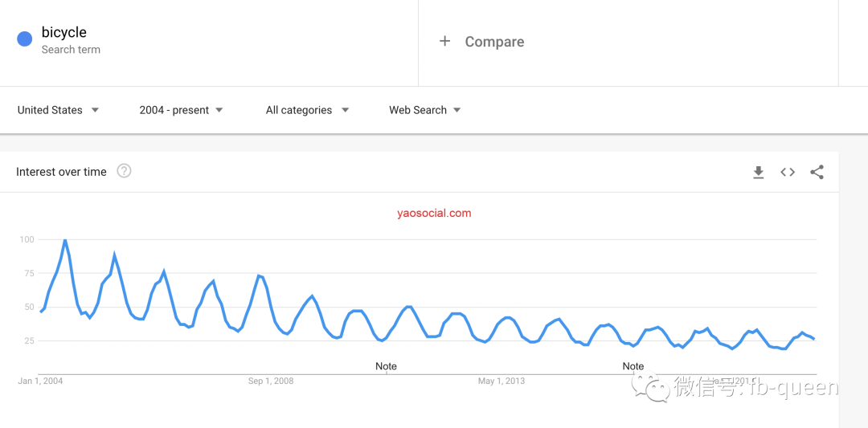Image resolution: width=868 pixels, height=428 pixels.
Task: Click the WeChat logo watermark
Action: pos(650,387)
